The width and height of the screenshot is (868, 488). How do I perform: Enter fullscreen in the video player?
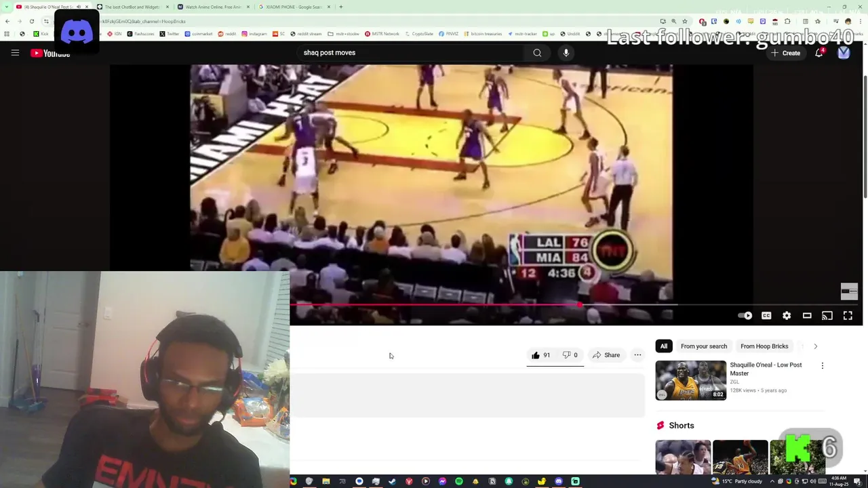[x=848, y=316]
